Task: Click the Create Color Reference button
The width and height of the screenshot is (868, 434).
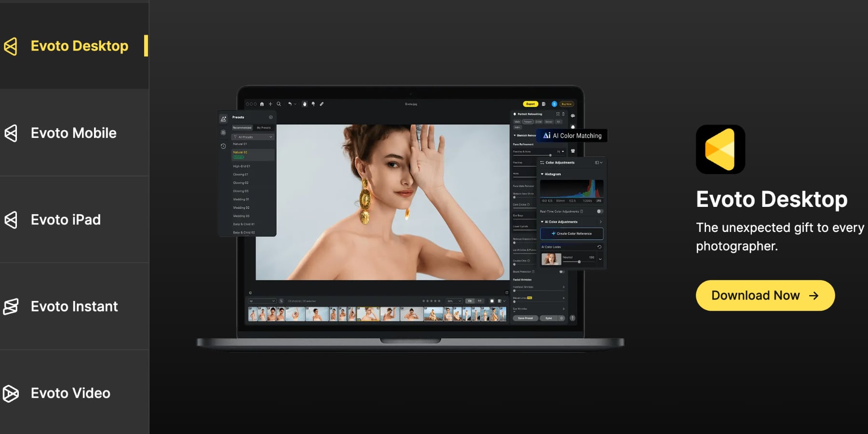Action: point(571,234)
